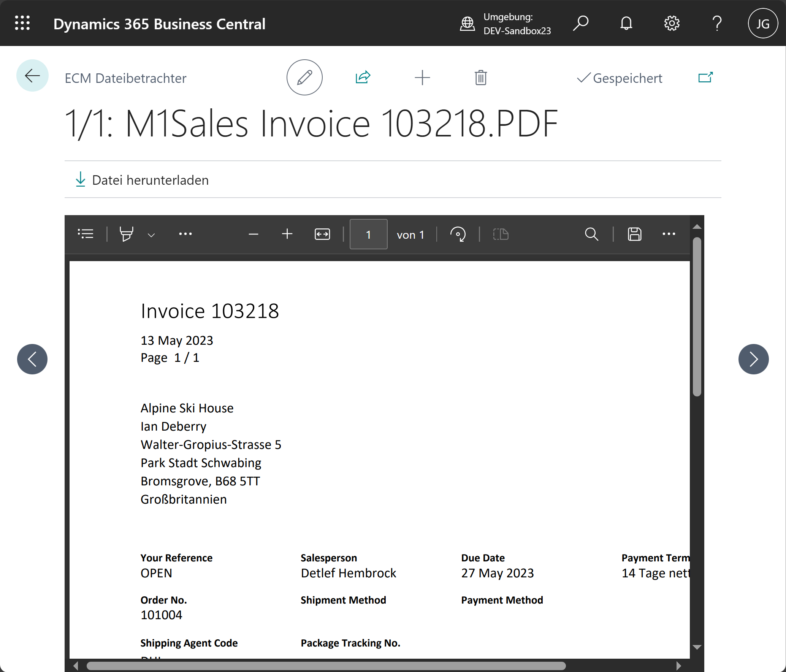Screen dimensions: 786x672
Task: Click the trash delete icon
Action: point(481,78)
